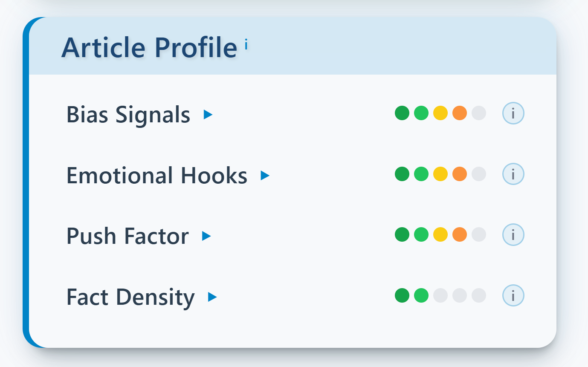Image resolution: width=588 pixels, height=367 pixels.
Task: Expand the Push Factor section
Action: pyautogui.click(x=206, y=236)
